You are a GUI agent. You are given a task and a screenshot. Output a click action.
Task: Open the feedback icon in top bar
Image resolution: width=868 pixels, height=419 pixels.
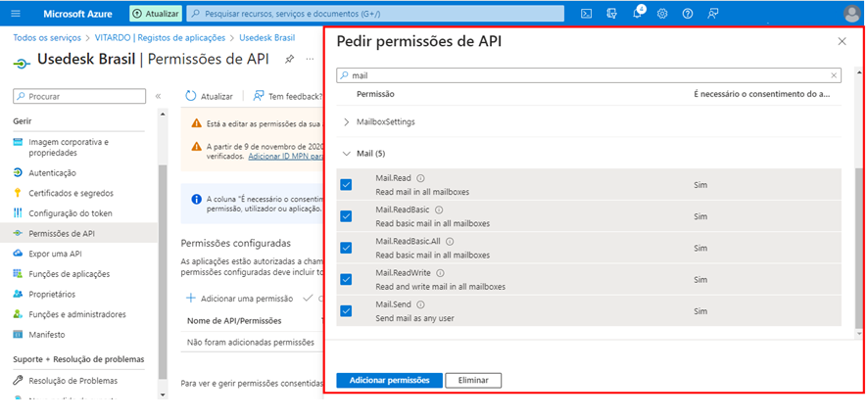coord(713,14)
